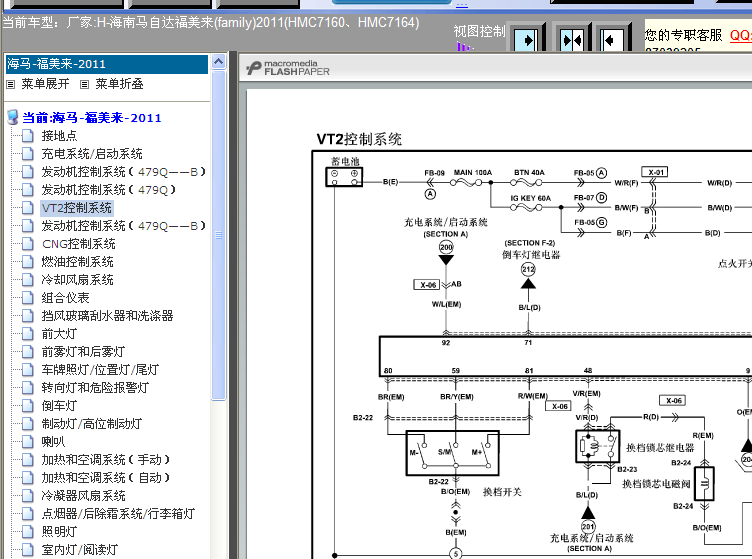The width and height of the screenshot is (752, 559).
Task: Click the 换档锁芯继电器 label in diagram
Action: pyautogui.click(x=660, y=448)
